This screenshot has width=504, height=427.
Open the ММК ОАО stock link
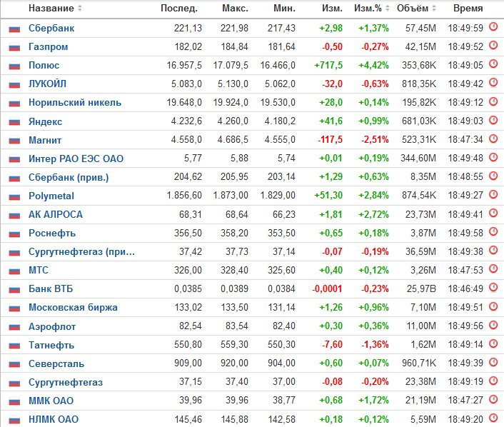click(x=51, y=401)
